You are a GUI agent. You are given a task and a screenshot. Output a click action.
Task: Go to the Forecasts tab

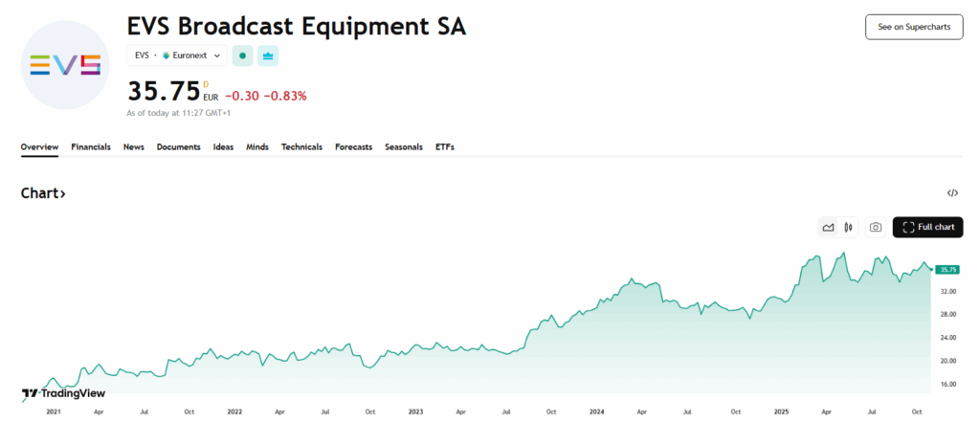pos(353,147)
